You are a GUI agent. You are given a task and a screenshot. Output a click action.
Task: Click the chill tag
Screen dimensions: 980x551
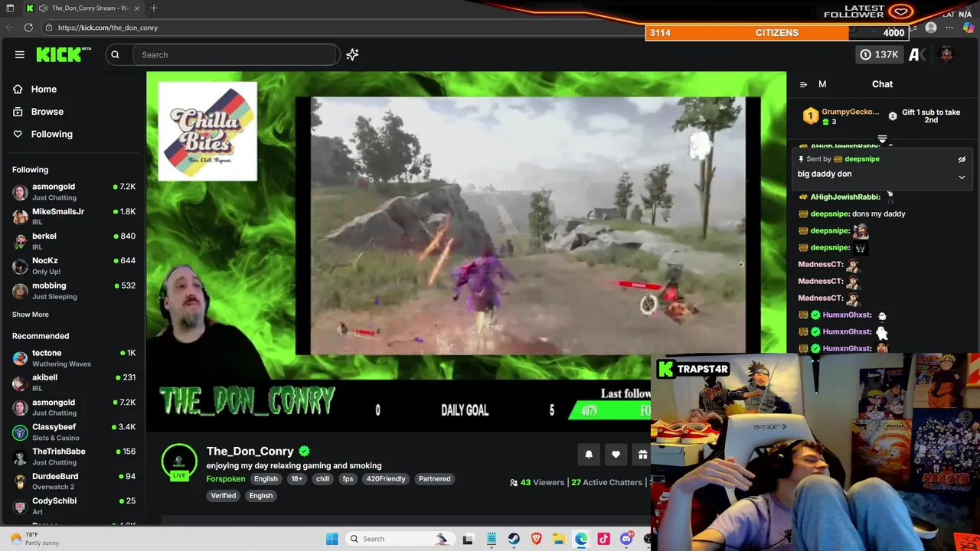pos(322,479)
